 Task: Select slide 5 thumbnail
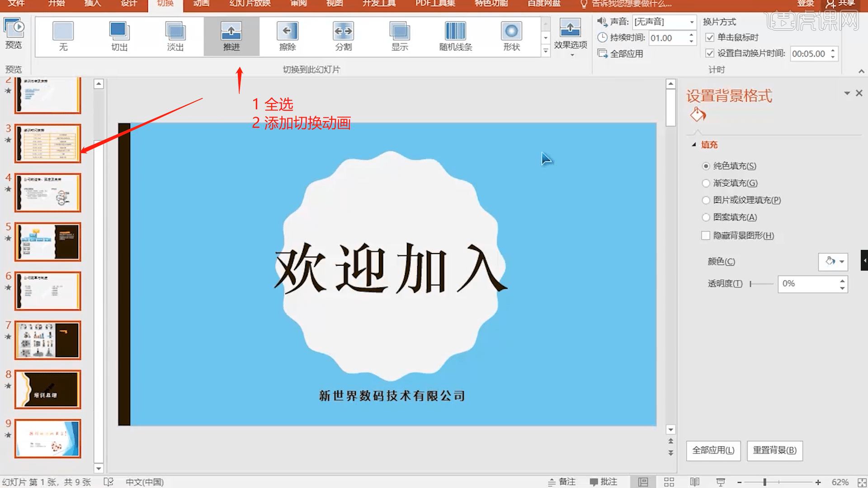click(x=48, y=242)
